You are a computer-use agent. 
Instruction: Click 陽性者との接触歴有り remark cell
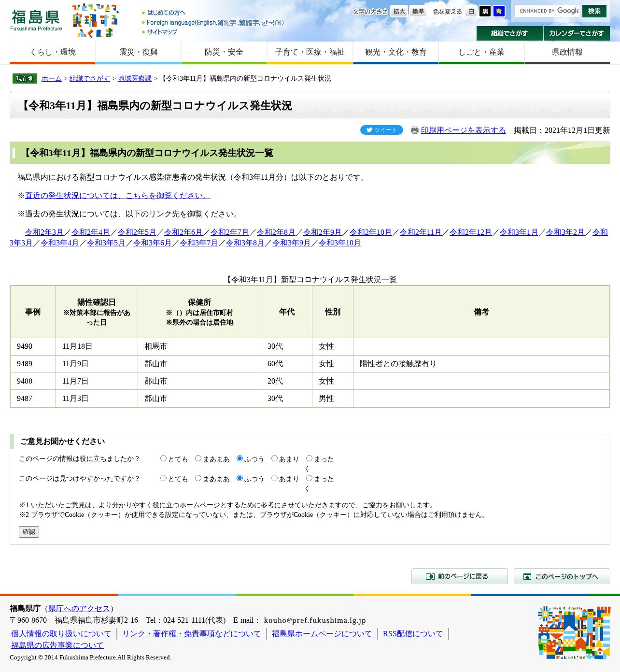481,364
